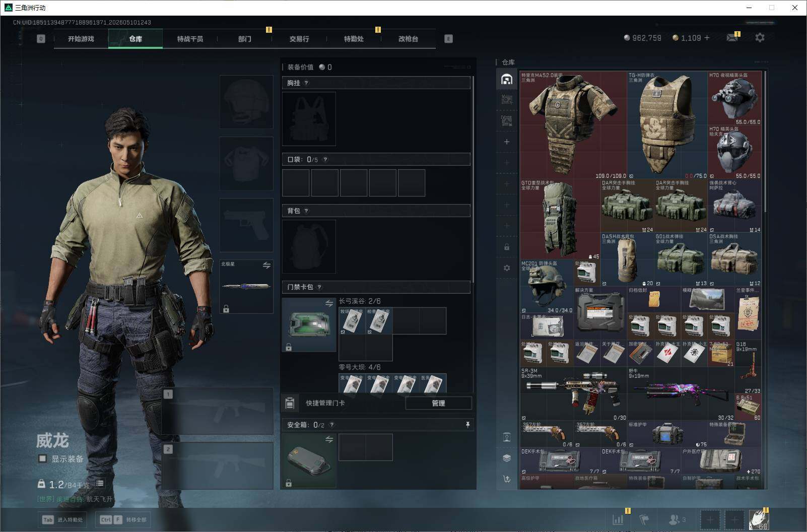
Task: Open the flag icon in bottom bar
Action: [644, 519]
